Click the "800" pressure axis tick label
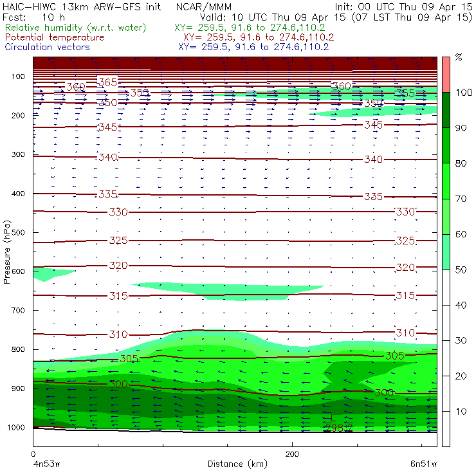 (x=18, y=349)
